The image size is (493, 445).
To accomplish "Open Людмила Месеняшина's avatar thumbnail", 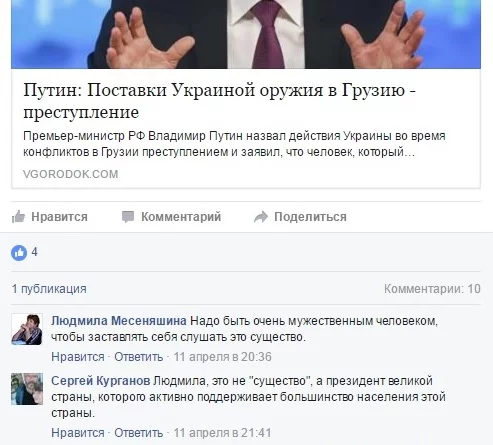I will 27,329.
